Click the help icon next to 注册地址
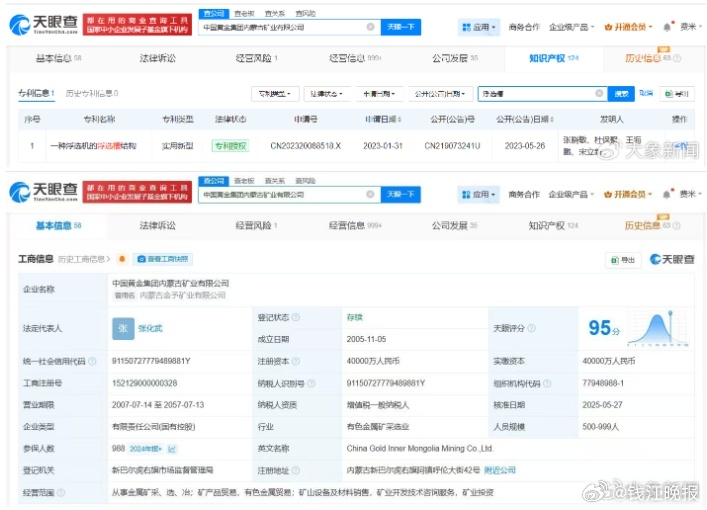The width and height of the screenshot is (707, 510). point(296,470)
